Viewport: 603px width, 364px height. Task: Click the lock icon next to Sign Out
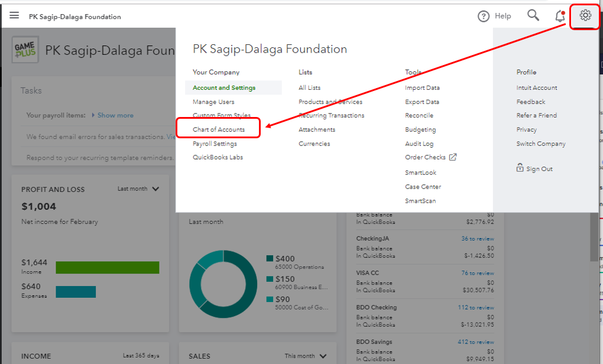(x=520, y=168)
